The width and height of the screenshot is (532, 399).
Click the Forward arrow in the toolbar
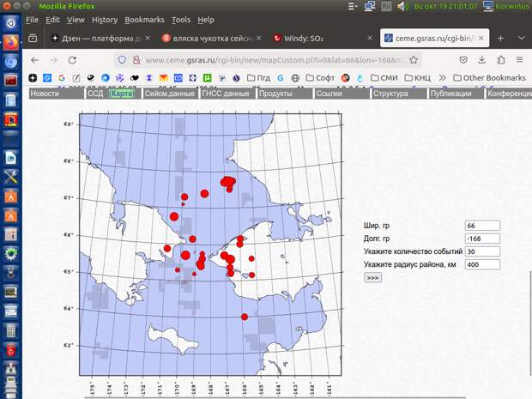click(53, 60)
